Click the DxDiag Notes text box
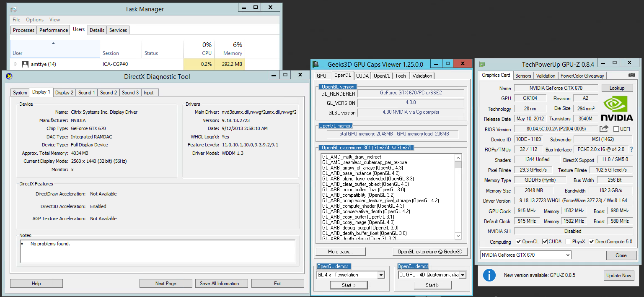This screenshot has width=644, height=297. (x=158, y=251)
